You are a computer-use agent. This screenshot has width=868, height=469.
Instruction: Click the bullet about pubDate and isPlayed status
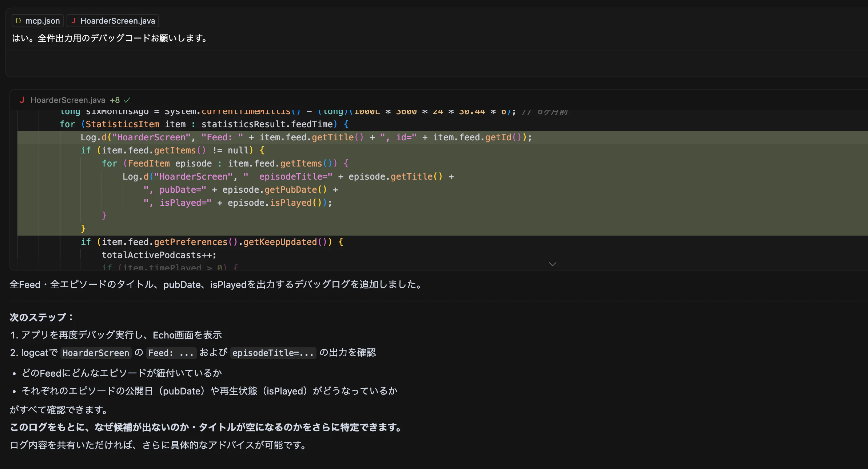(x=210, y=391)
